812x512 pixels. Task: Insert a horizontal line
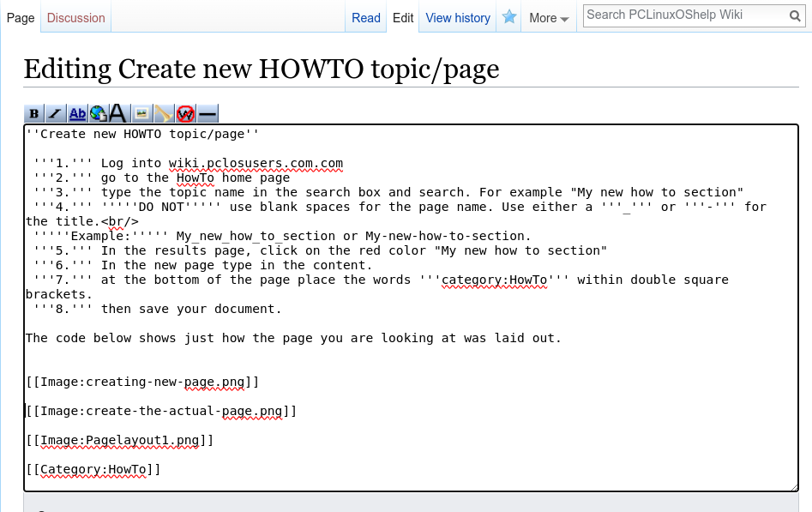pyautogui.click(x=208, y=113)
